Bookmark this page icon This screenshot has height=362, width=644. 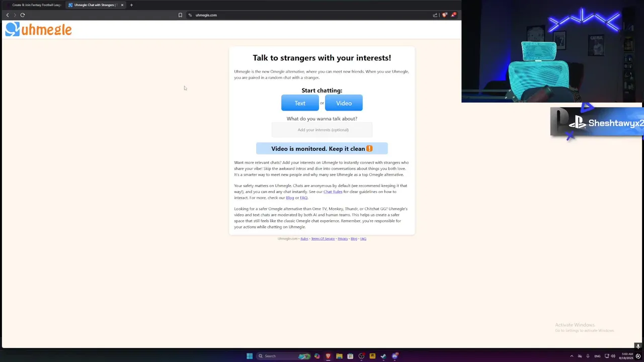[x=180, y=15]
